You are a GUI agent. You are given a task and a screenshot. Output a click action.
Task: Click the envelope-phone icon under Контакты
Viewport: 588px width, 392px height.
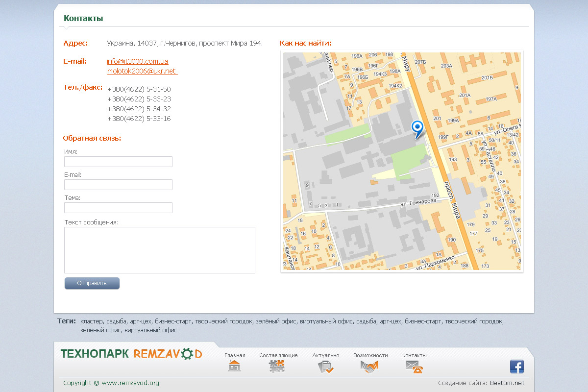[414, 367]
